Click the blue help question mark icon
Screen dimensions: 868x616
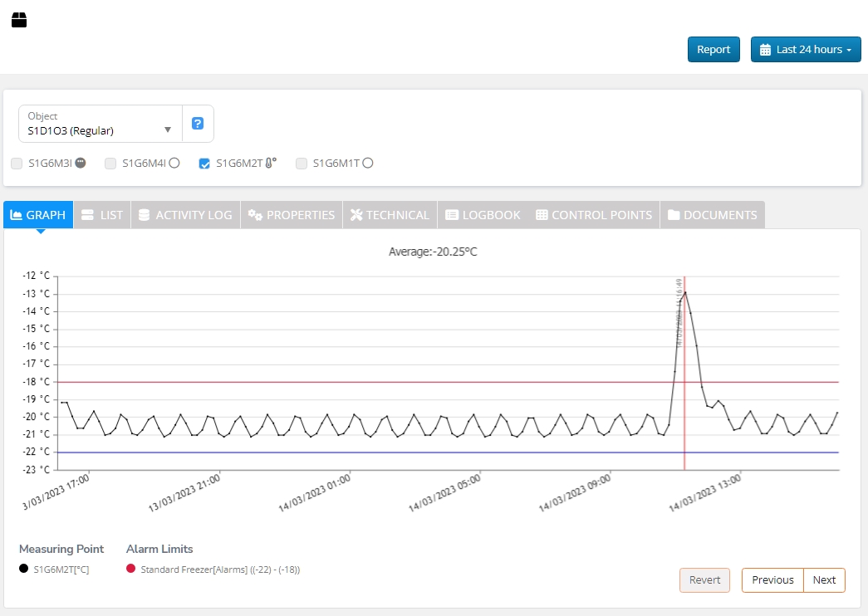click(x=198, y=124)
